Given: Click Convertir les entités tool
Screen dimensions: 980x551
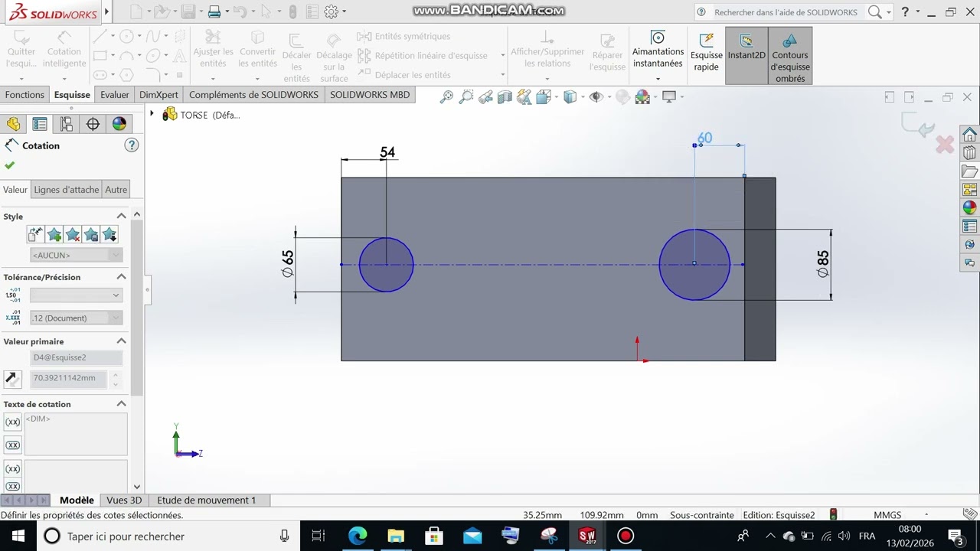Looking at the screenshot, I should 258,51.
